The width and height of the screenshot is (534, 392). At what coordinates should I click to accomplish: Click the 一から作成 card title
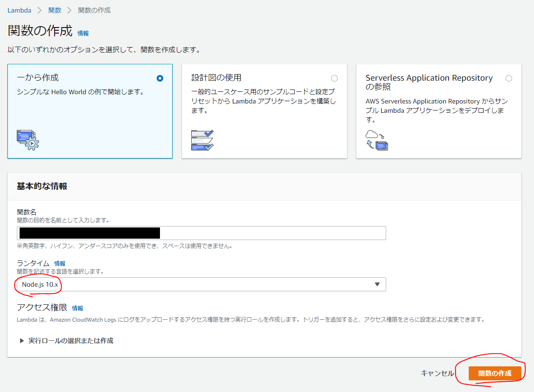click(x=38, y=77)
